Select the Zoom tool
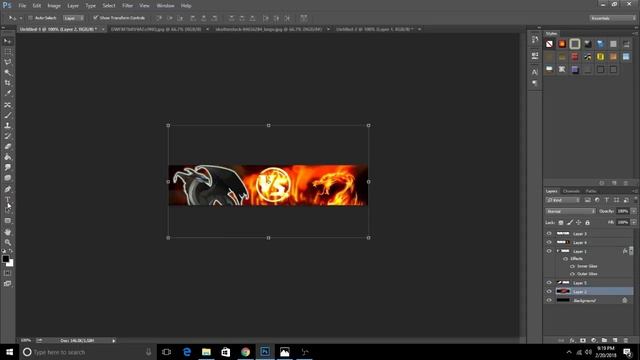Image resolution: width=640 pixels, height=360 pixels. pos(7,242)
